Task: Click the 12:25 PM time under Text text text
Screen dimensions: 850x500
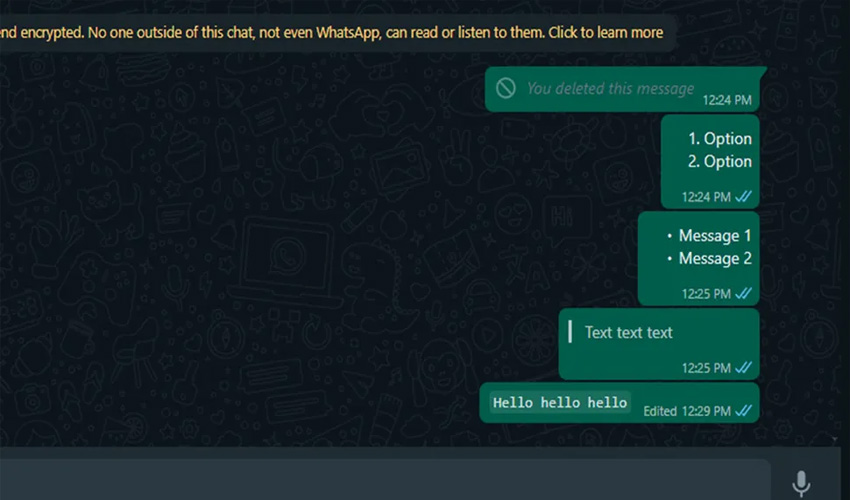Action: (706, 368)
